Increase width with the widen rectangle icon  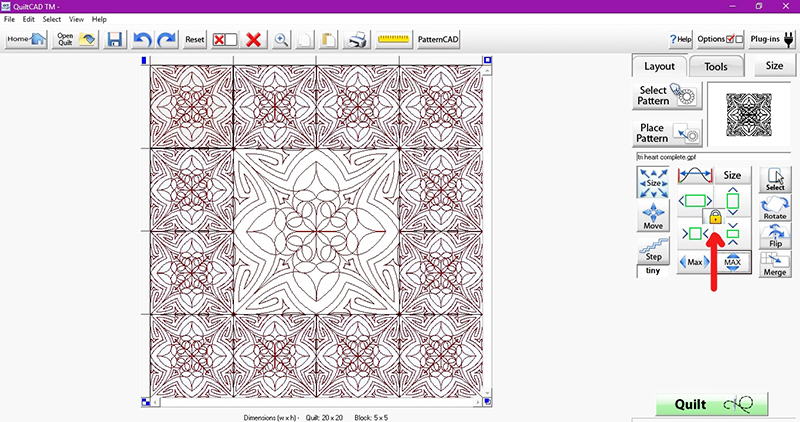(x=695, y=201)
